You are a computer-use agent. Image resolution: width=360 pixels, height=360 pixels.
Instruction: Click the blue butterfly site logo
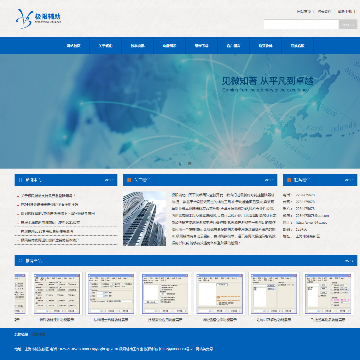point(38,18)
